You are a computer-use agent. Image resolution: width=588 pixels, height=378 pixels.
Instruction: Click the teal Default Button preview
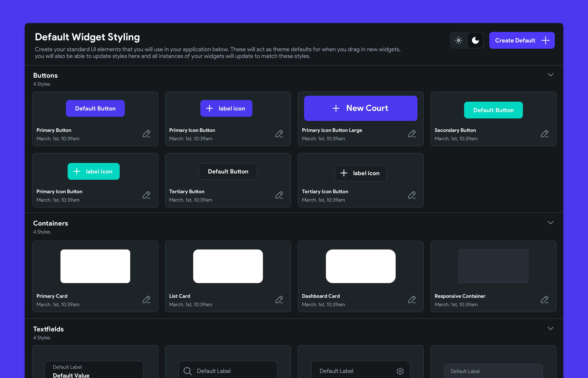tap(493, 110)
